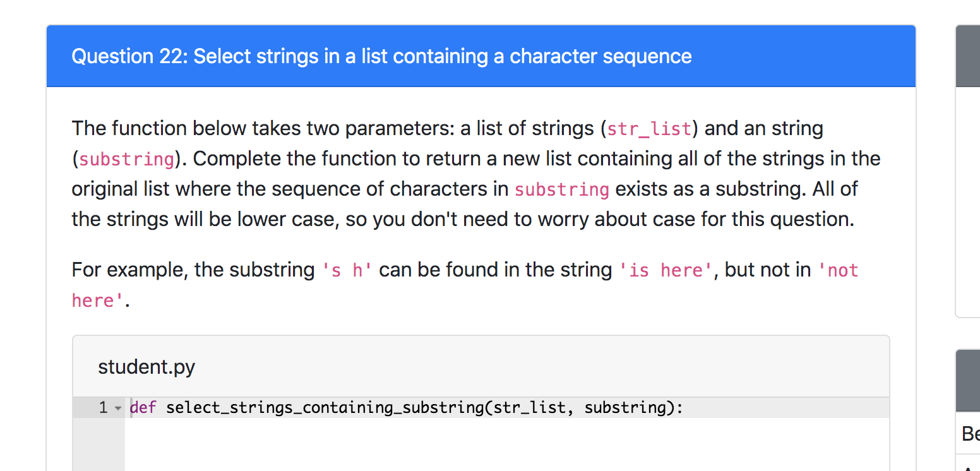
Task: Click line number 1 in the gutter
Action: [104, 407]
